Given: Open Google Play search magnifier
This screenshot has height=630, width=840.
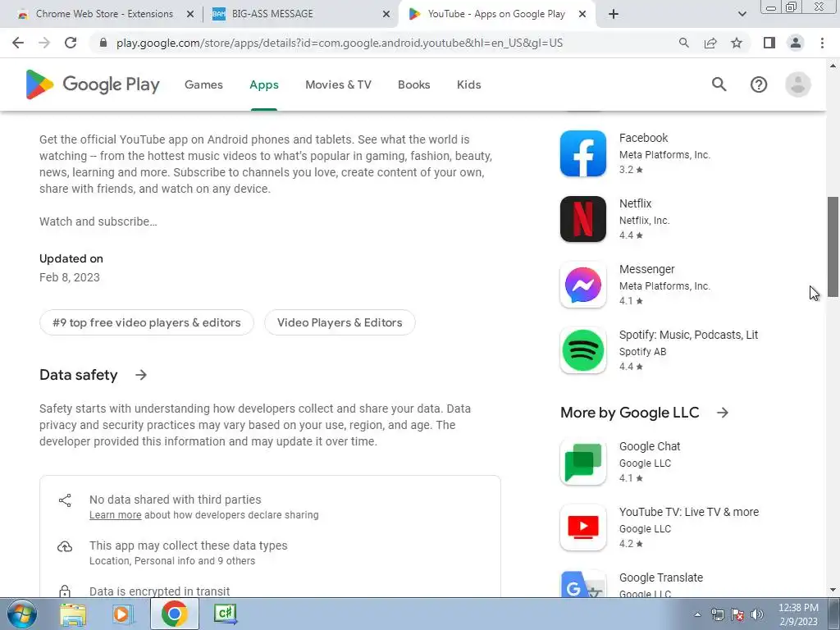Looking at the screenshot, I should pyautogui.click(x=719, y=84).
